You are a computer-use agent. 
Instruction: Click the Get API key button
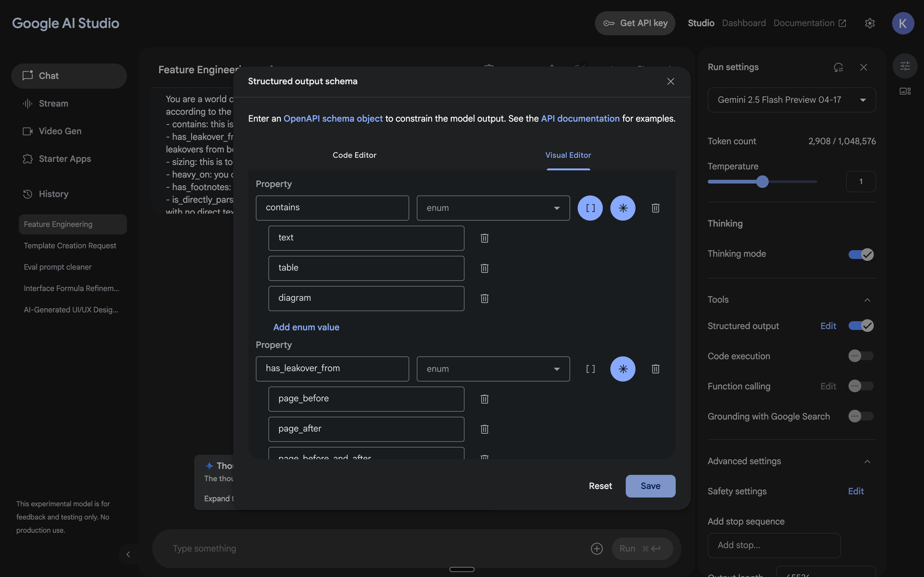coord(635,23)
